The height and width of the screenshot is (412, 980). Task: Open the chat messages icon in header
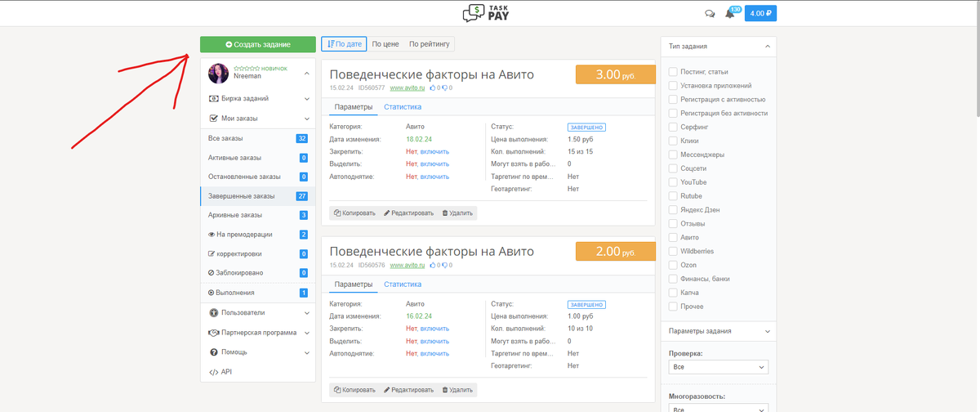[710, 14]
